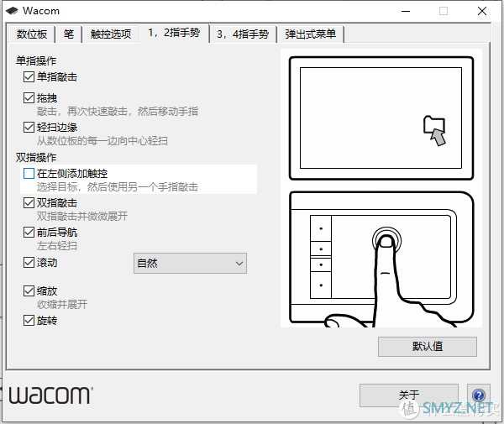Click the Wacom title bar app icon

12,11
